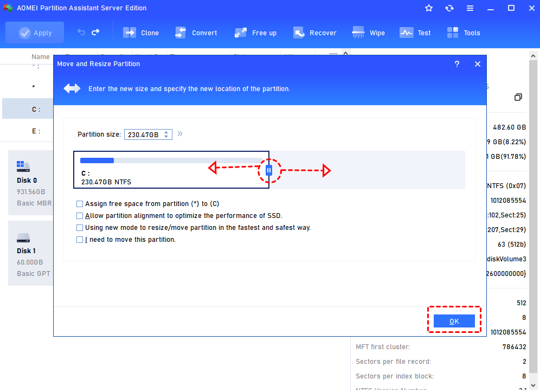Click the Partition size input field
The width and height of the screenshot is (540, 392).
pos(144,134)
